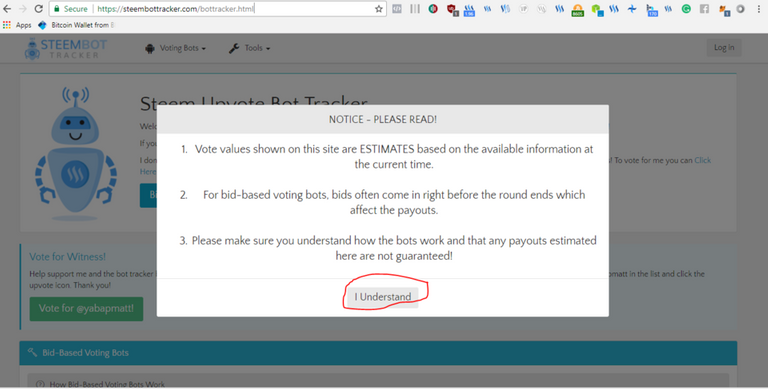The image size is (768, 389).
Task: Click the extension with 170 badge
Action: click(x=651, y=10)
